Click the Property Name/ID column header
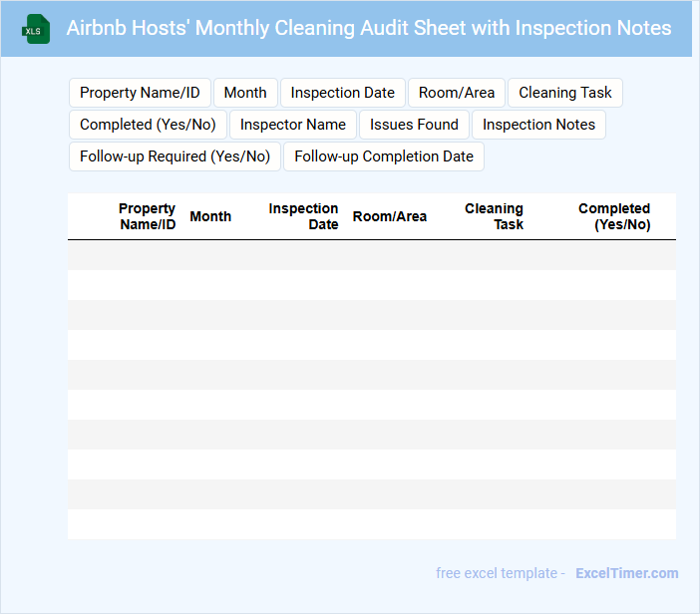Image resolution: width=700 pixels, height=614 pixels. (148, 216)
